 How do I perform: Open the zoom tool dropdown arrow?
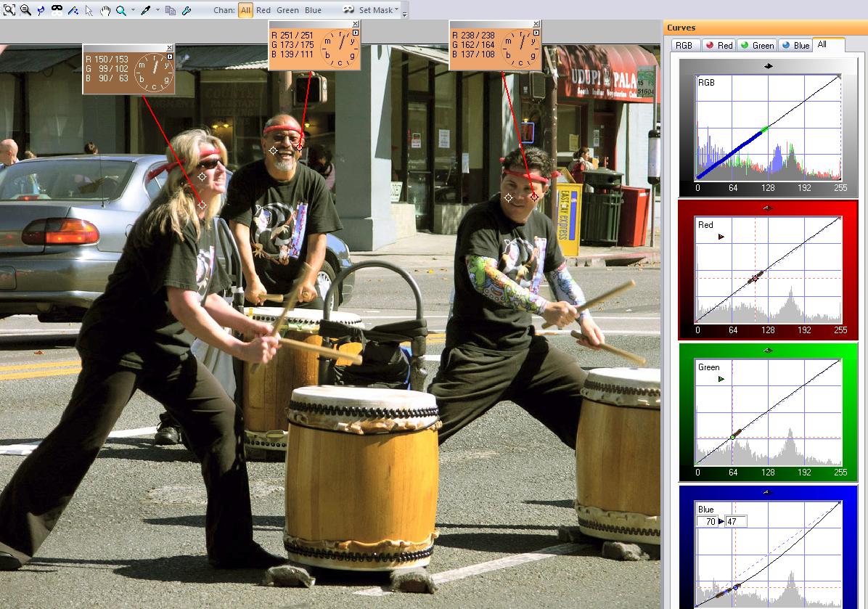pos(133,10)
